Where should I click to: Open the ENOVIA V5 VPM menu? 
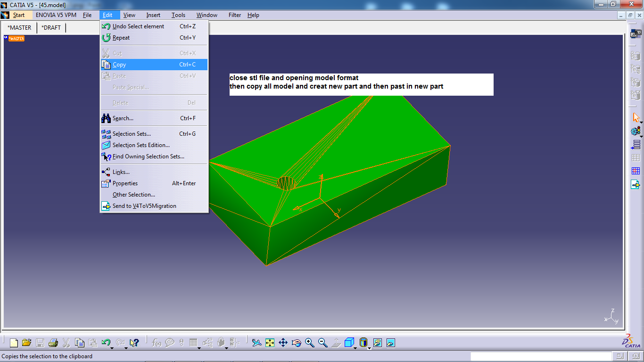56,15
